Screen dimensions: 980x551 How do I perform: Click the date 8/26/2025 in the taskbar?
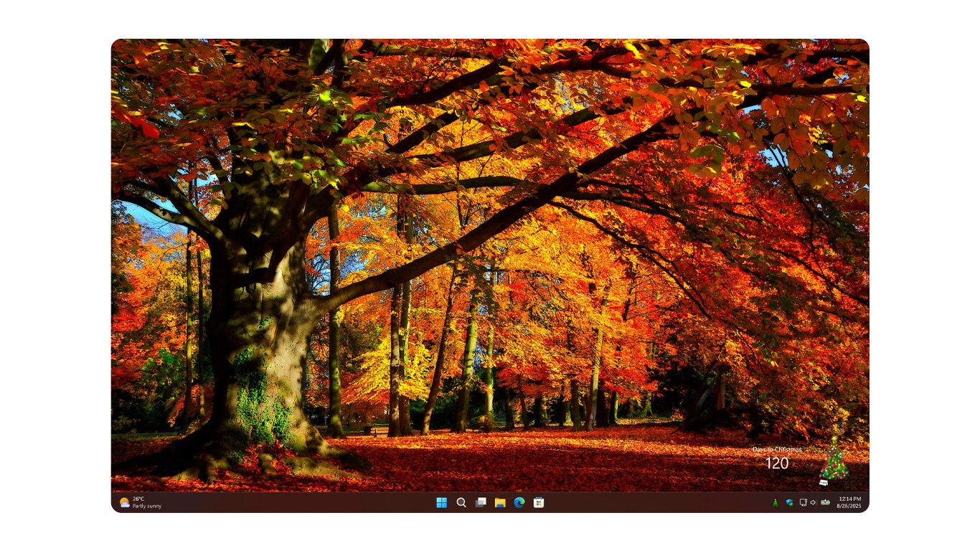(849, 505)
